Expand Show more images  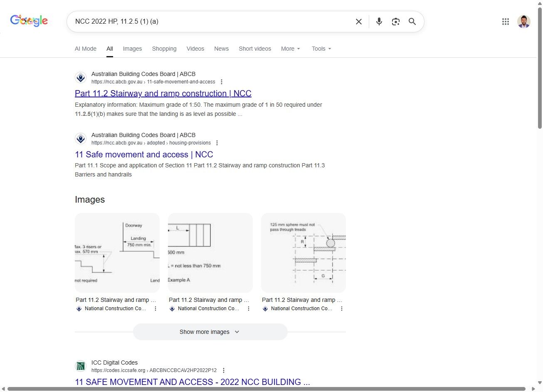(210, 332)
